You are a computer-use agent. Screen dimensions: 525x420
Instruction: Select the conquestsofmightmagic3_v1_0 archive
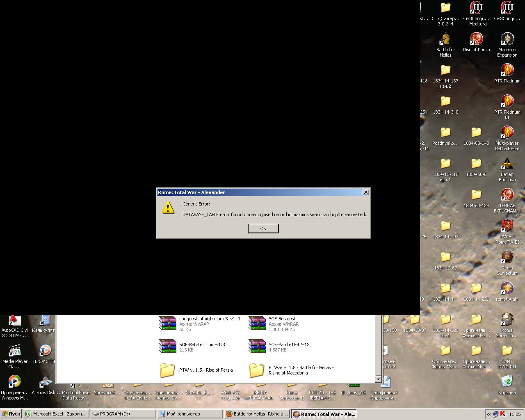click(200, 324)
